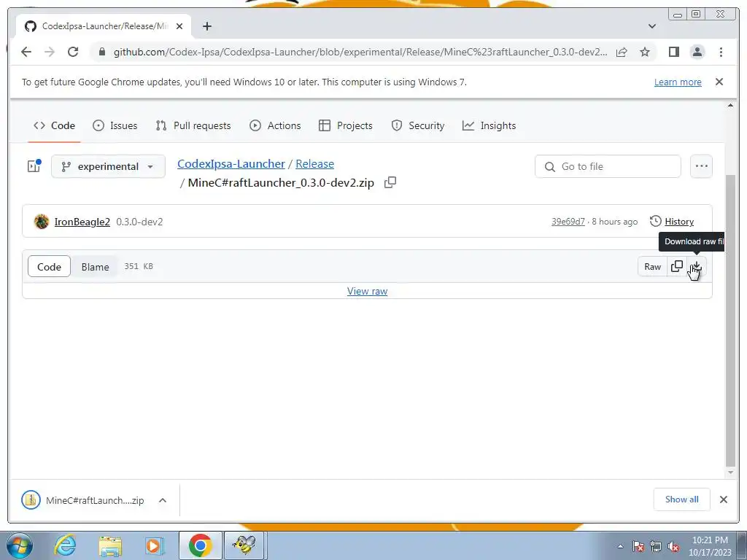Open the bee application in the taskbar
The height and width of the screenshot is (560, 747).
pyautogui.click(x=244, y=545)
